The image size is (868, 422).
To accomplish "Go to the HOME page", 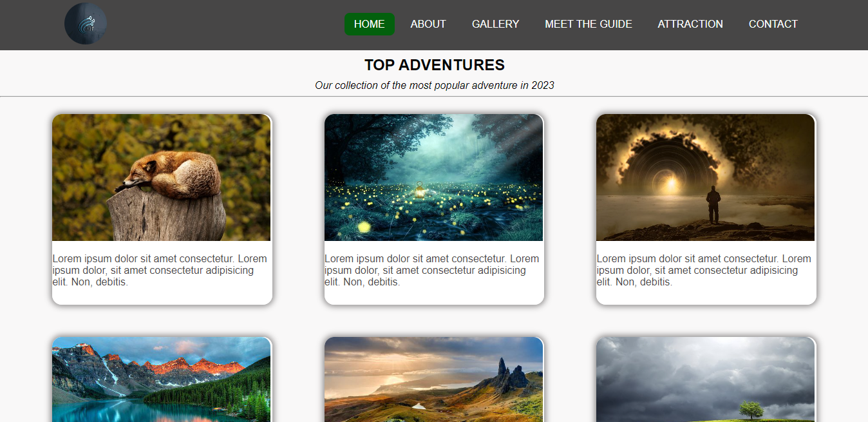I will (369, 24).
